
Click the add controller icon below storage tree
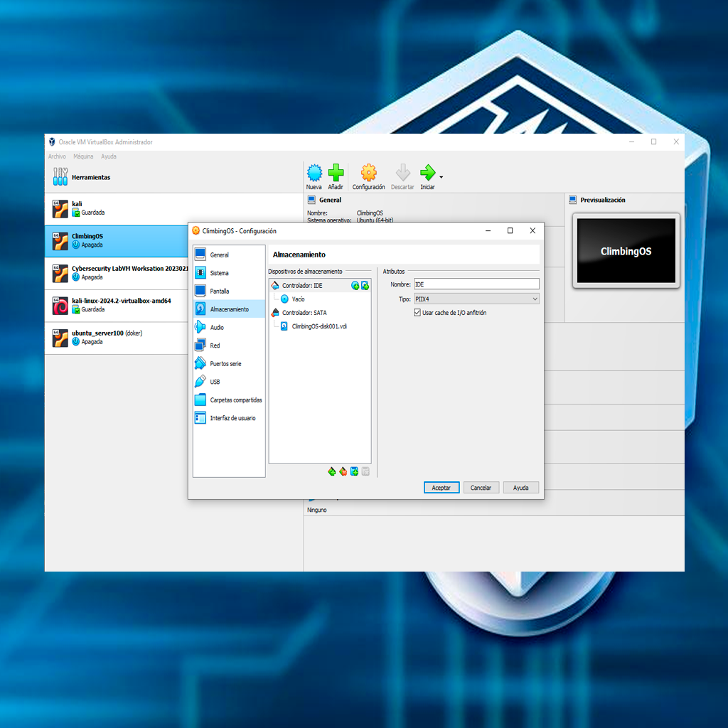[x=331, y=472]
